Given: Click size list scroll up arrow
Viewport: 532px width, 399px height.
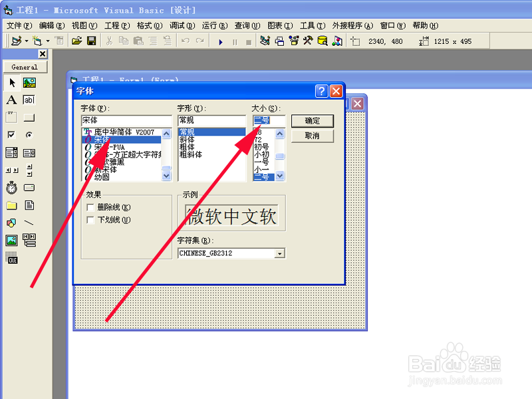Looking at the screenshot, I should click(279, 134).
